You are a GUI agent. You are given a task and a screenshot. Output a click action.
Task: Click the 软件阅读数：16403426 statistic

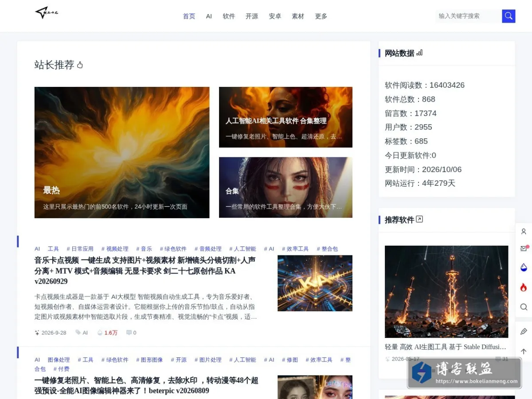point(425,85)
